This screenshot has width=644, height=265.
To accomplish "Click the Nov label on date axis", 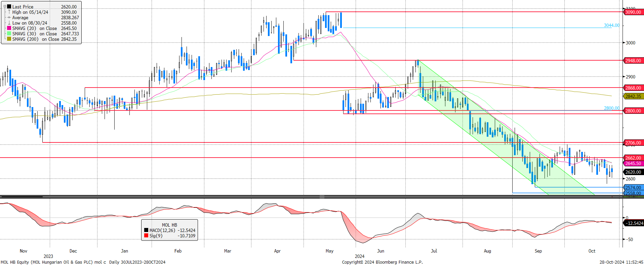I will [24, 251].
